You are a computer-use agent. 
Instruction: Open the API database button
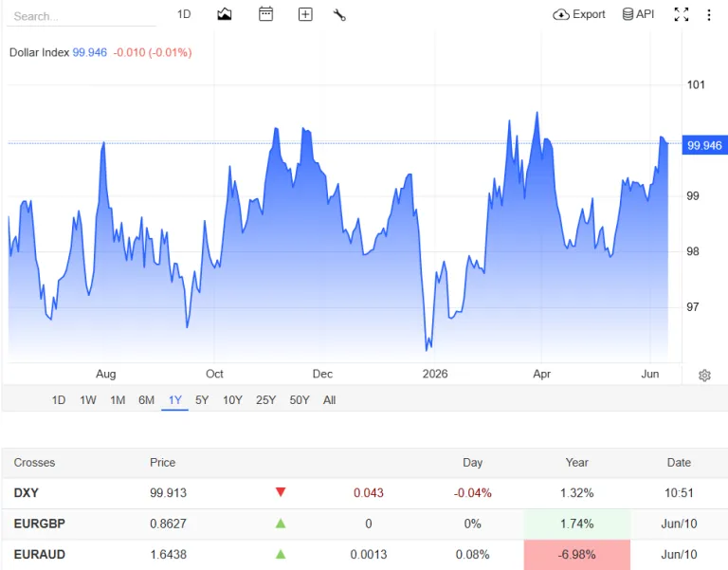click(638, 14)
